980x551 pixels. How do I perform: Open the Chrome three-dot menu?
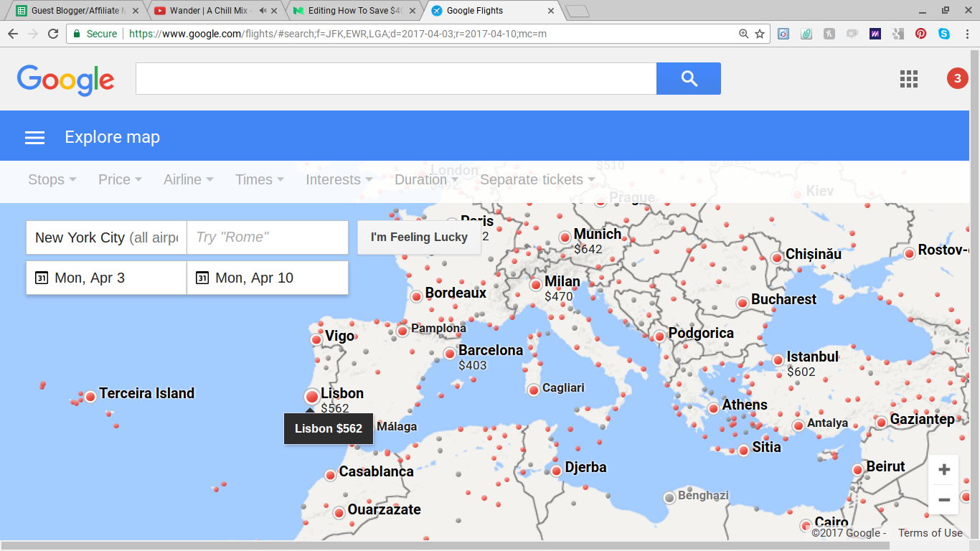(966, 34)
